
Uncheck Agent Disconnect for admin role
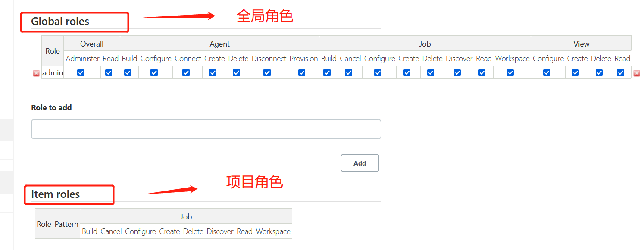[x=267, y=73]
